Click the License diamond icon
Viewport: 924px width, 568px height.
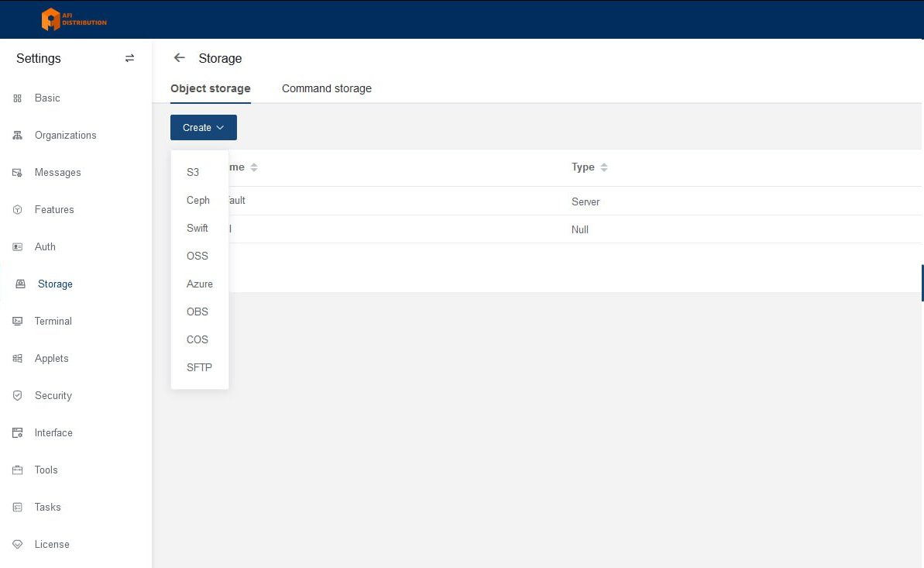click(17, 545)
